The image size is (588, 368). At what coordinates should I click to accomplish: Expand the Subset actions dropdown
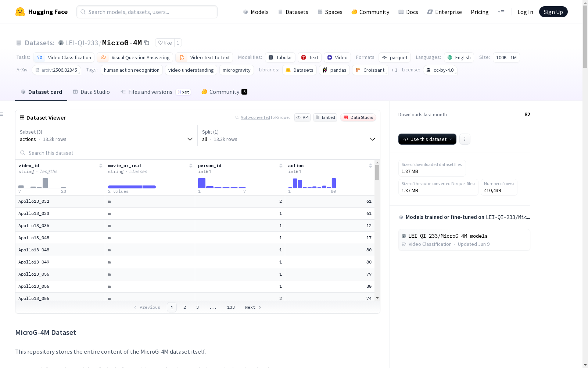click(107, 135)
